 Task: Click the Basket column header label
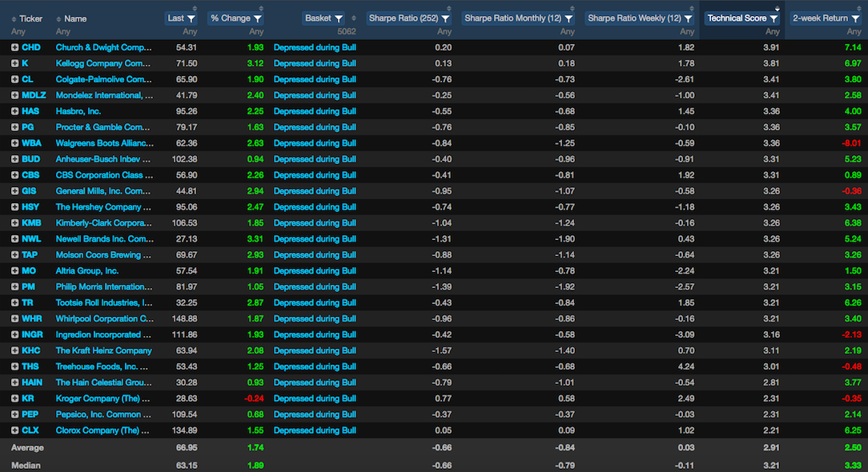click(319, 18)
